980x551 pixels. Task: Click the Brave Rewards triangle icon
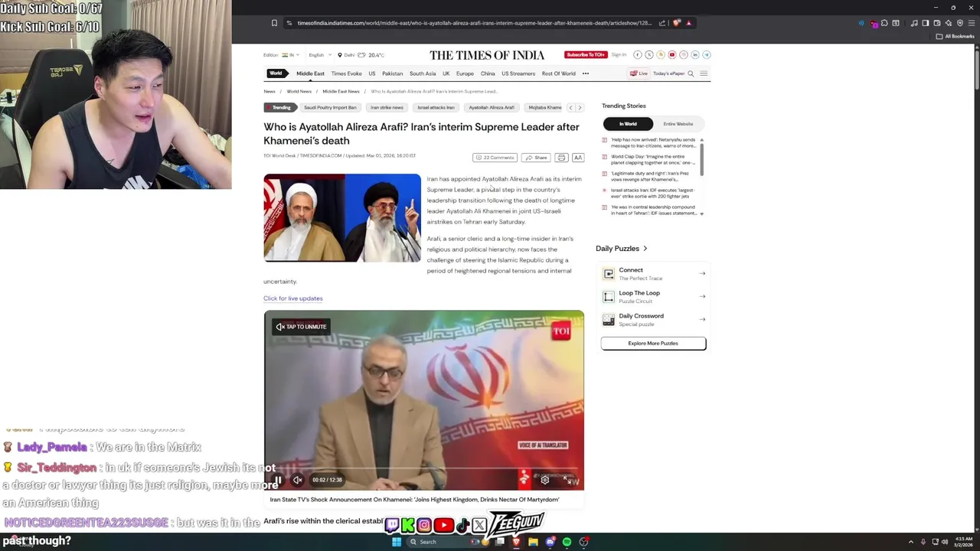tap(688, 23)
